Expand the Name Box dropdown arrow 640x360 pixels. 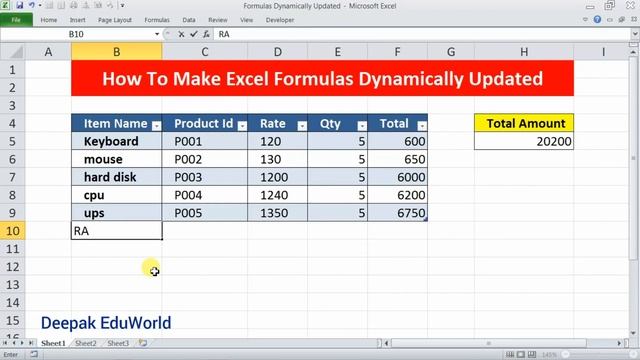pos(157,34)
